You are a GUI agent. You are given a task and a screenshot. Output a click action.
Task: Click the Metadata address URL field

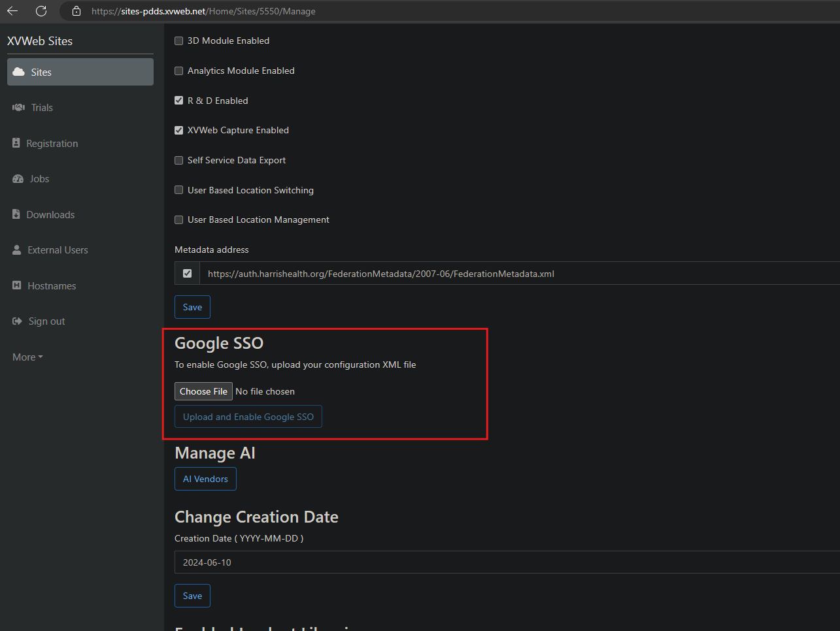coord(520,274)
